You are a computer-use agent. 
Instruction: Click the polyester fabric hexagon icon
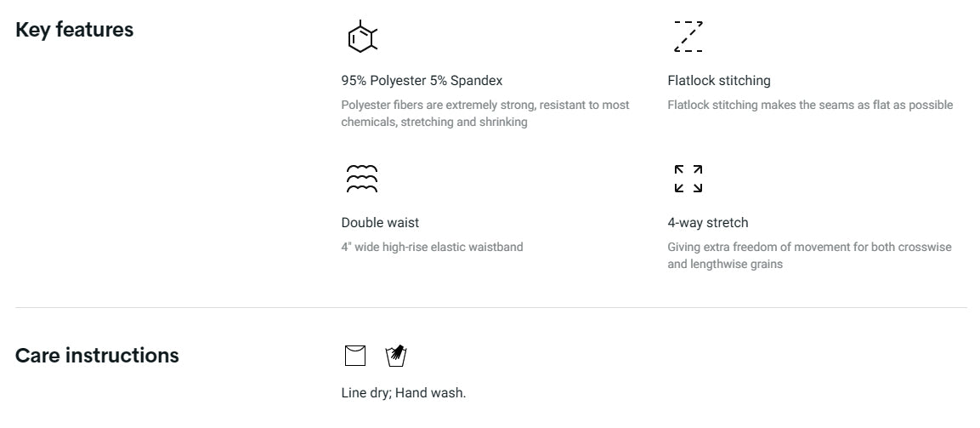pos(362,37)
